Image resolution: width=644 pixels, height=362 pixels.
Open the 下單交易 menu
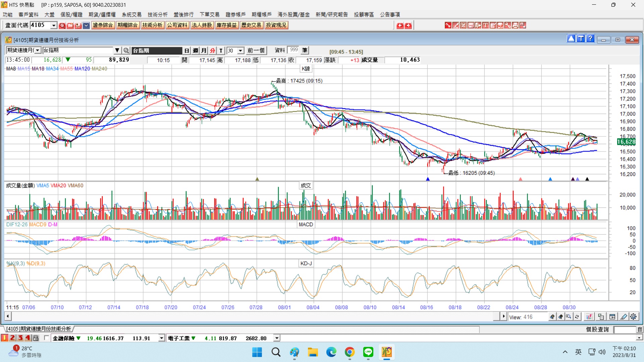tap(209, 14)
